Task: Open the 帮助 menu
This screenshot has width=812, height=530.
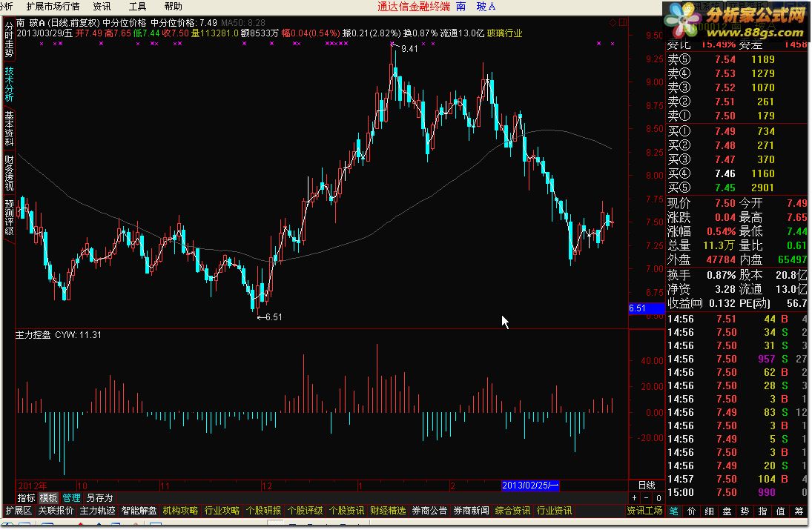Action: pos(173,7)
